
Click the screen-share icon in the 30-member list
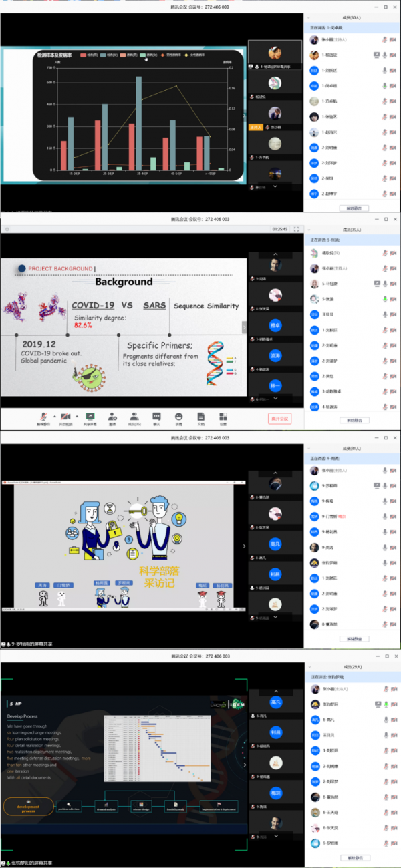[x=376, y=55]
